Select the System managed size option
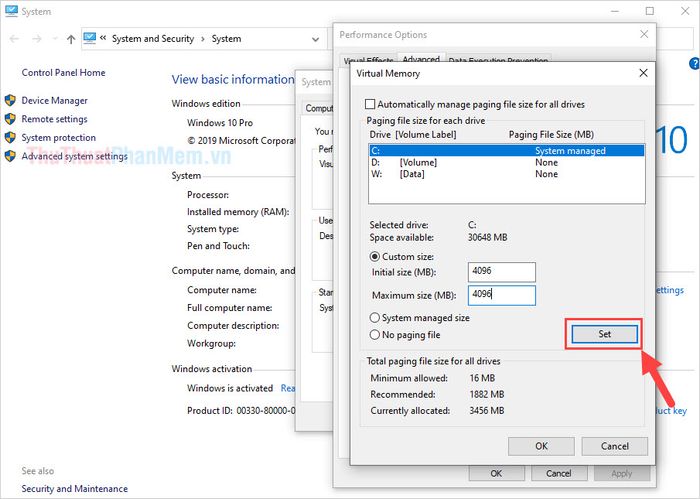Viewport: 700px width, 499px height. 375,318
